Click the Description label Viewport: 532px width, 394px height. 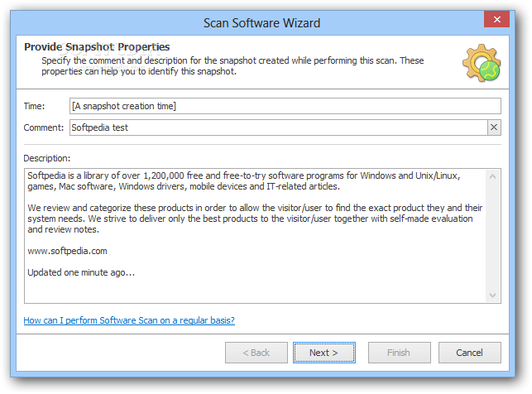tap(47, 158)
